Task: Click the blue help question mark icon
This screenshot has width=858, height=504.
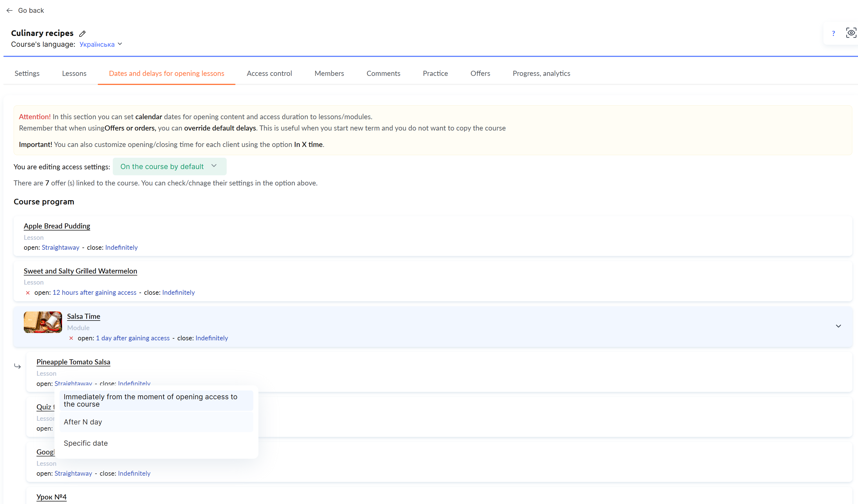Action: click(833, 33)
